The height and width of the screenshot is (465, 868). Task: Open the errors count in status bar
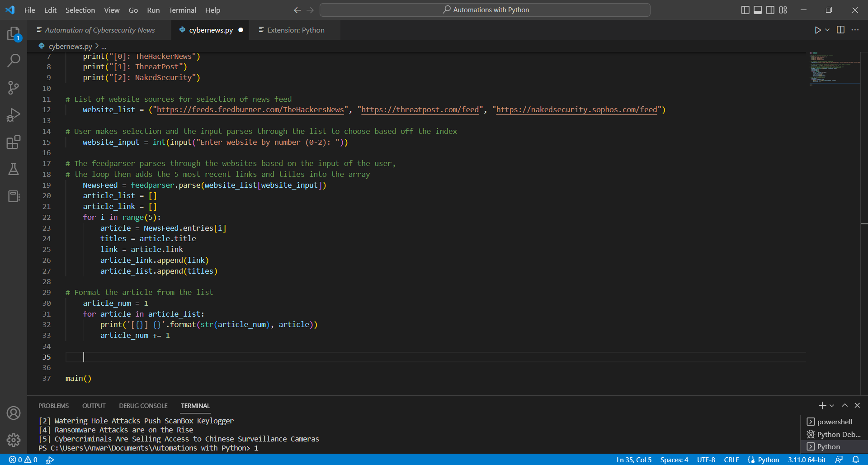click(15, 460)
